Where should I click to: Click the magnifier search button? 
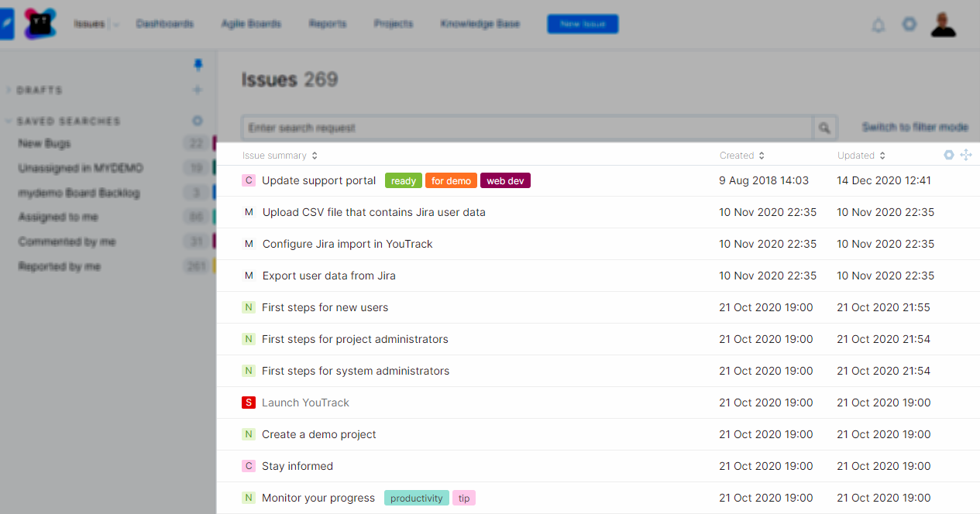click(x=824, y=128)
